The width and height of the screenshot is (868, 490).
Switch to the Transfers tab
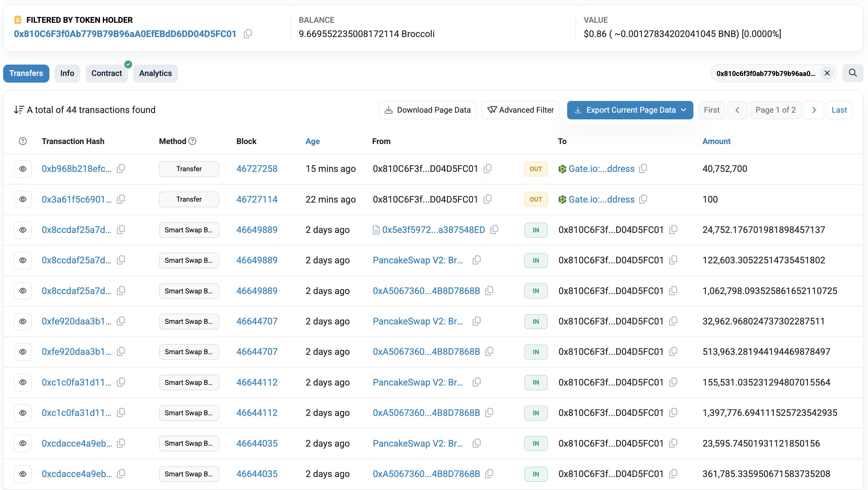[x=26, y=73]
